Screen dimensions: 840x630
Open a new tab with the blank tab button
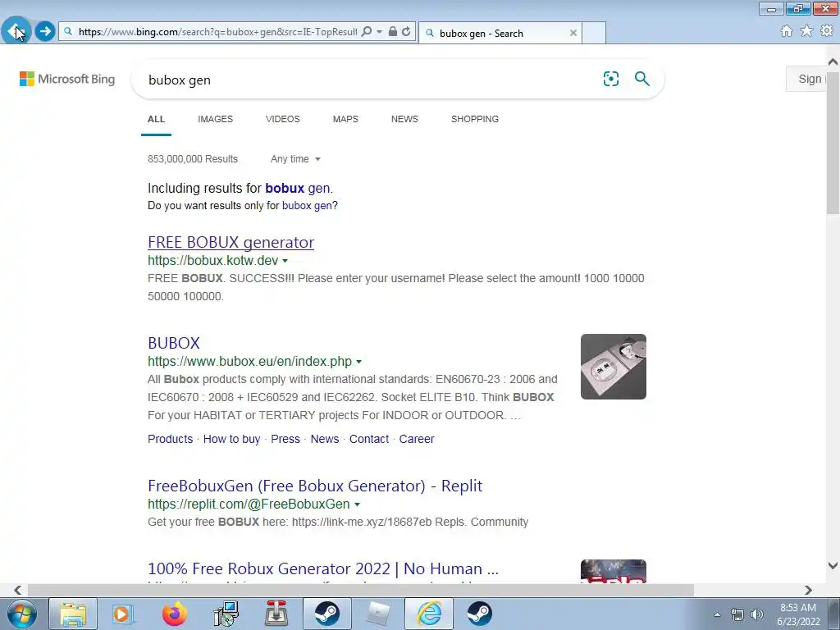[594, 33]
